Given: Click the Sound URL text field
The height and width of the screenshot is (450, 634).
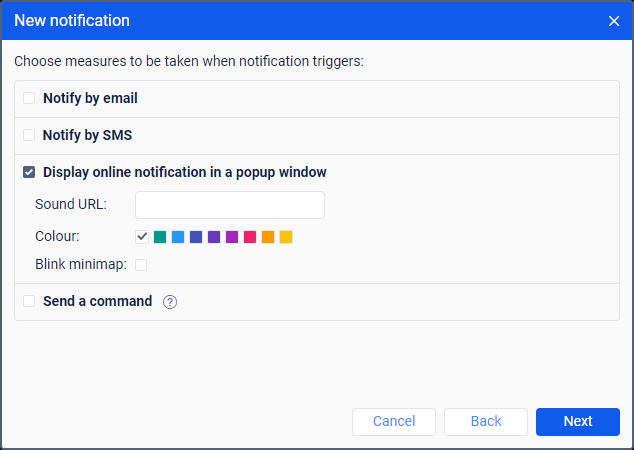Looking at the screenshot, I should [230, 205].
